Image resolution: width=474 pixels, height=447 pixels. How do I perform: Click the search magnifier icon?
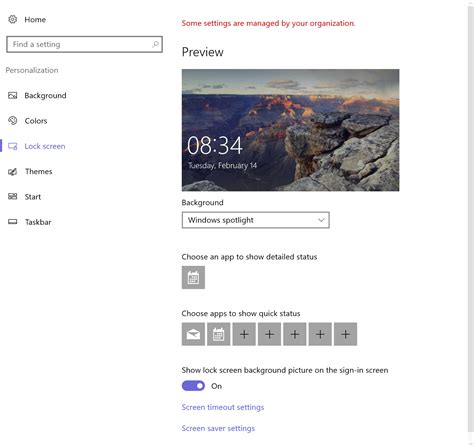pyautogui.click(x=155, y=44)
